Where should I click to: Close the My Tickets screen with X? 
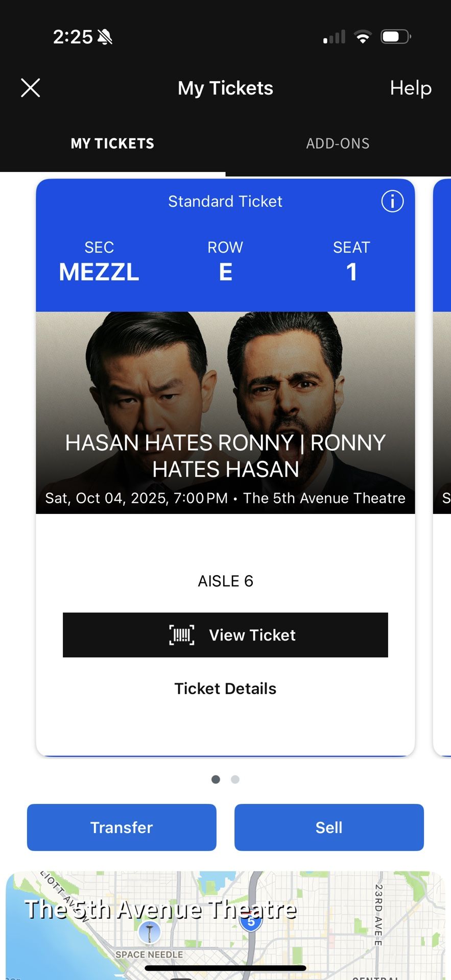point(31,88)
